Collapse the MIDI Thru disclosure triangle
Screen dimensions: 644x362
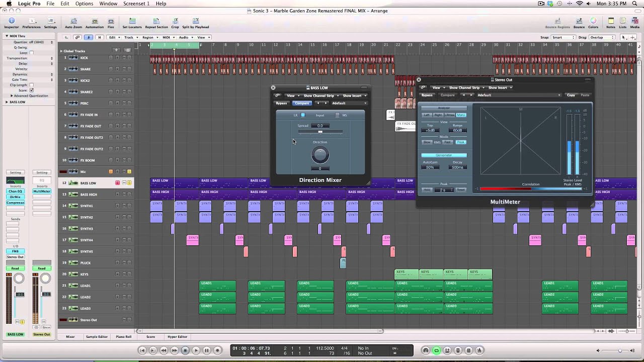[7, 36]
